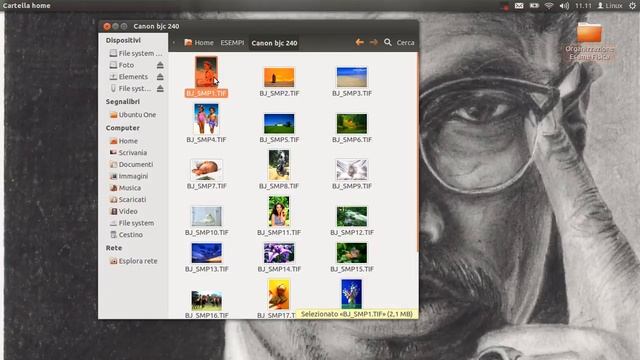Screen dimensions: 640x360
Task: Click the Canon bjc 240 breadcrumb
Action: (274, 43)
